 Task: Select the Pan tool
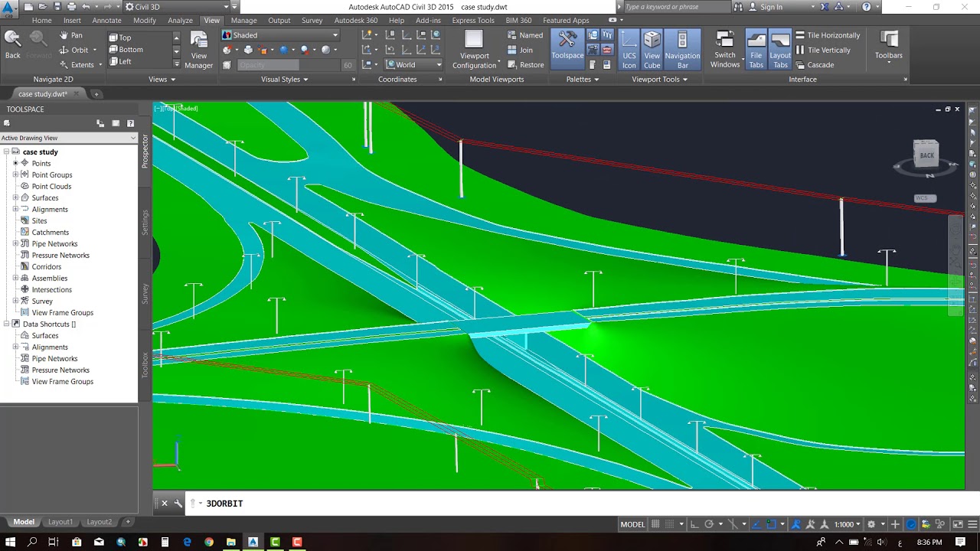pos(71,35)
